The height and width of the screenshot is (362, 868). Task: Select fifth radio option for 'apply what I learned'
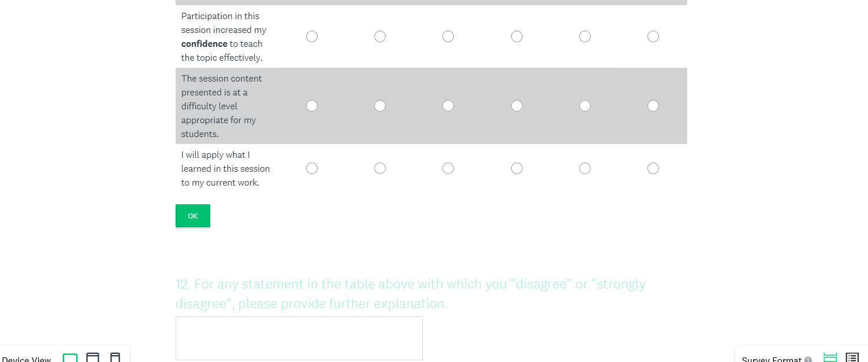tap(585, 168)
